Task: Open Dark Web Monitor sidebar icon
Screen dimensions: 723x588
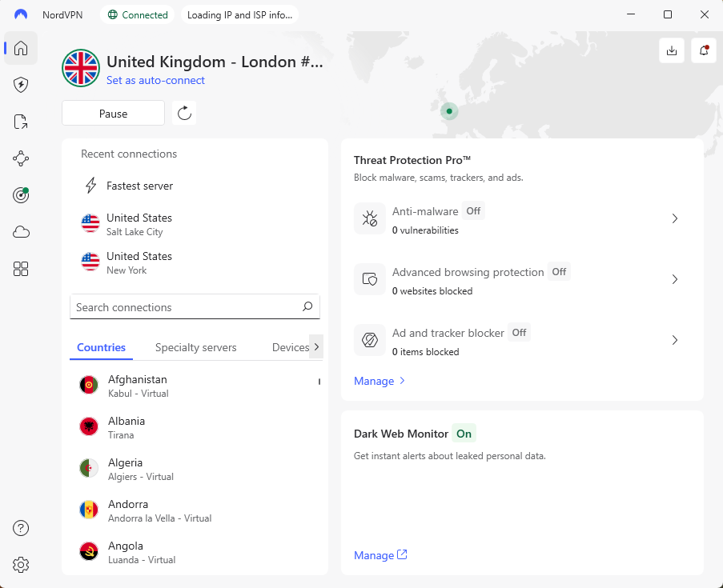Action: (x=20, y=194)
